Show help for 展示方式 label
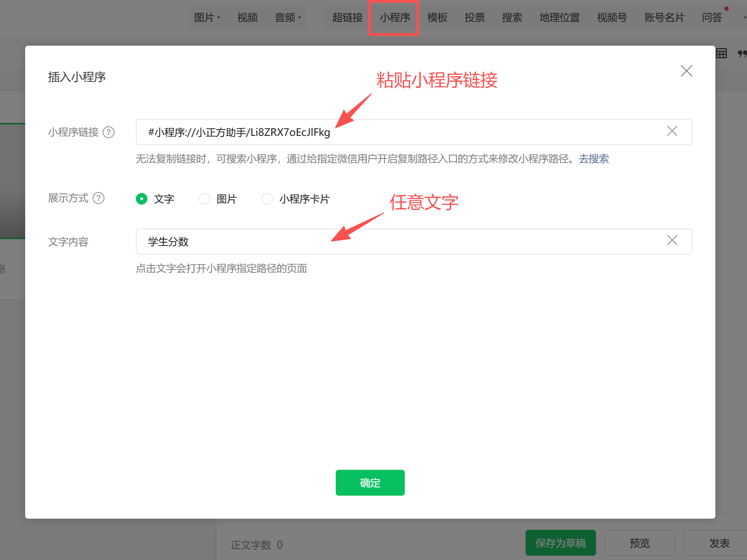 [x=98, y=198]
